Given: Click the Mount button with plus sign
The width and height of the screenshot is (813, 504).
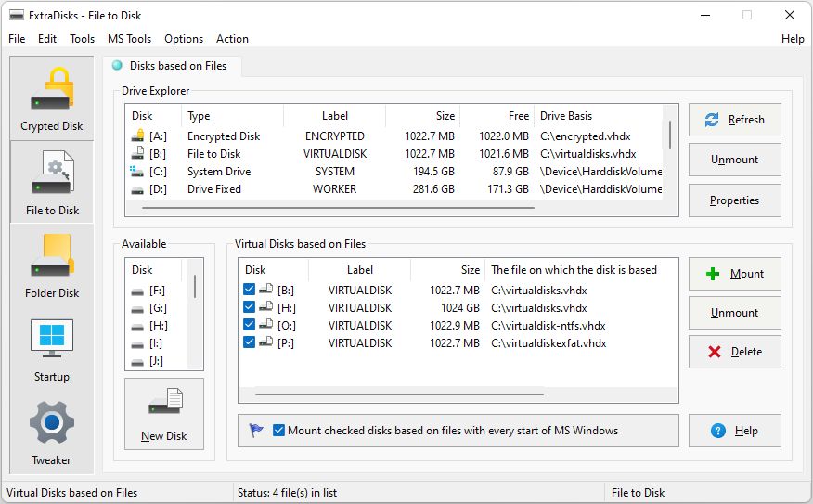Looking at the screenshot, I should (x=734, y=274).
